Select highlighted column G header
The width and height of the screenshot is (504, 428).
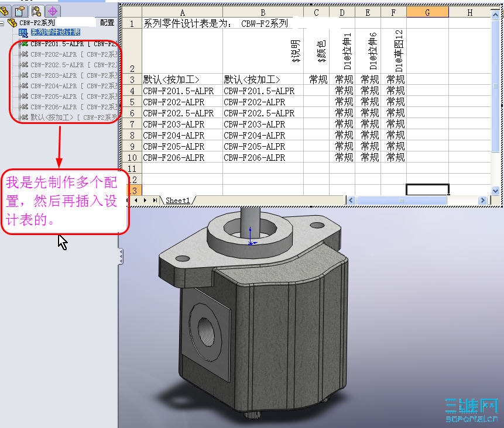427,12
